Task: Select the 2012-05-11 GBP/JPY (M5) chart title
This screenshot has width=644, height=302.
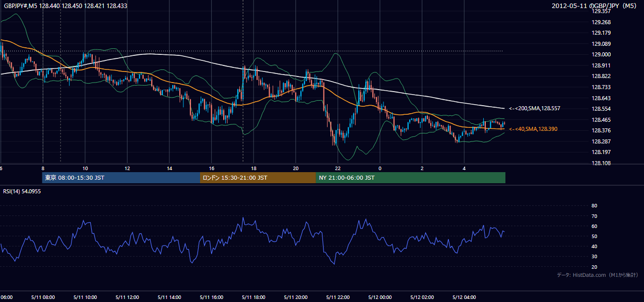Action: point(595,6)
